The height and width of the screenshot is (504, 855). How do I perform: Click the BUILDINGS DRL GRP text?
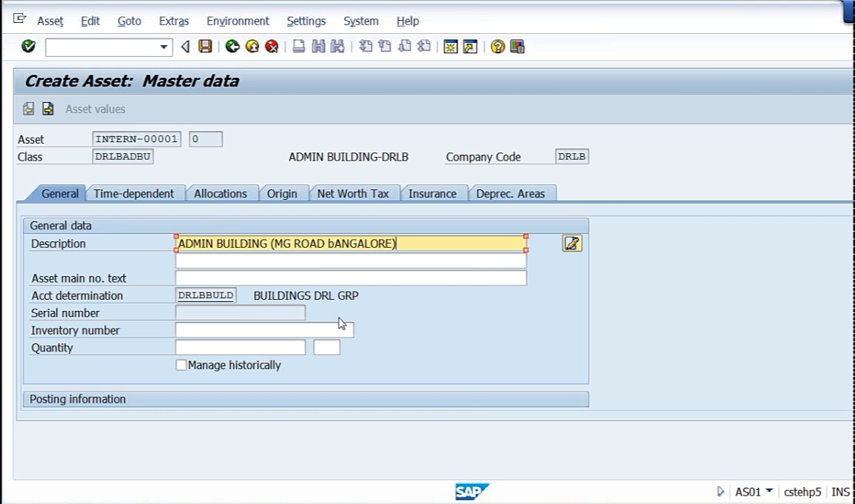click(x=306, y=296)
